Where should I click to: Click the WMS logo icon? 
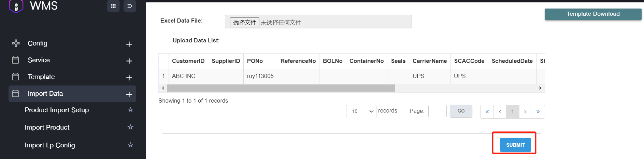tap(16, 5)
